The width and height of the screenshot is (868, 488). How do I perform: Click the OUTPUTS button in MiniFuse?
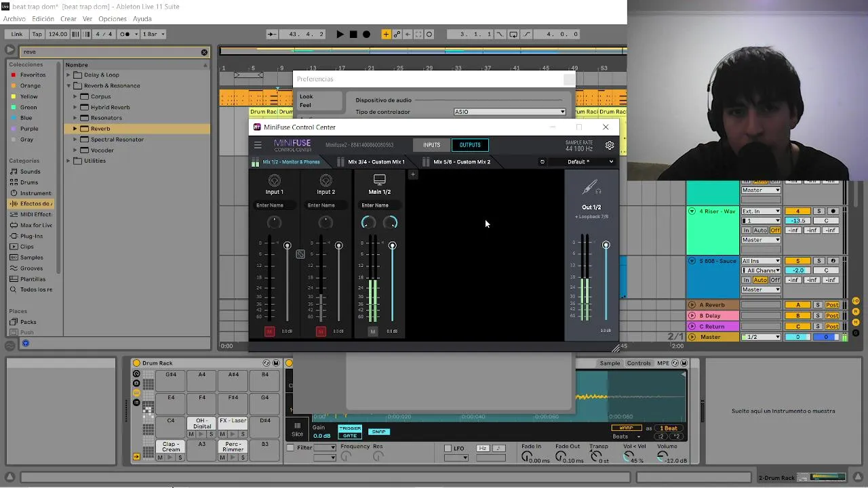pyautogui.click(x=470, y=145)
